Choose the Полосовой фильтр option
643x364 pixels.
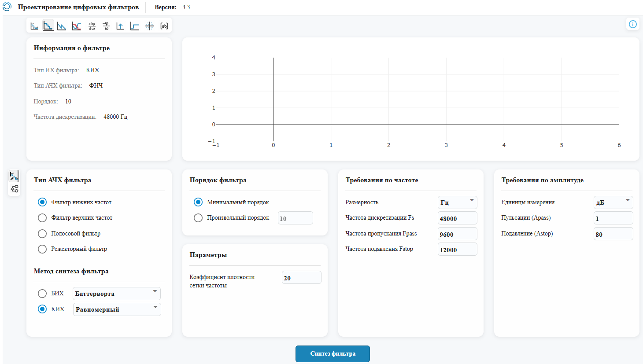point(42,234)
